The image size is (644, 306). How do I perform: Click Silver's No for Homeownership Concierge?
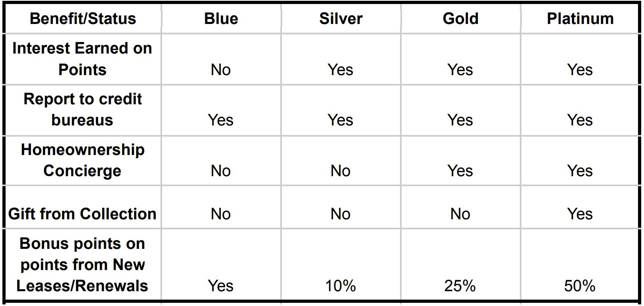point(341,171)
